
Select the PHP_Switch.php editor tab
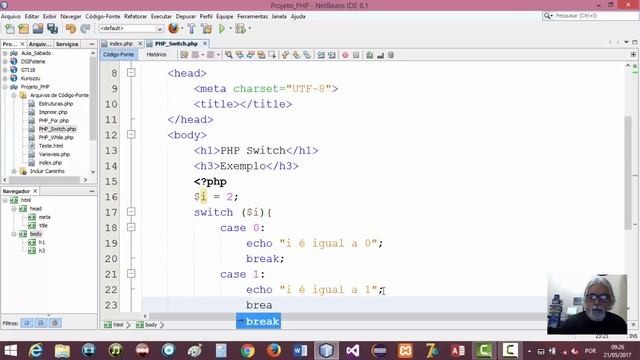[x=176, y=44]
